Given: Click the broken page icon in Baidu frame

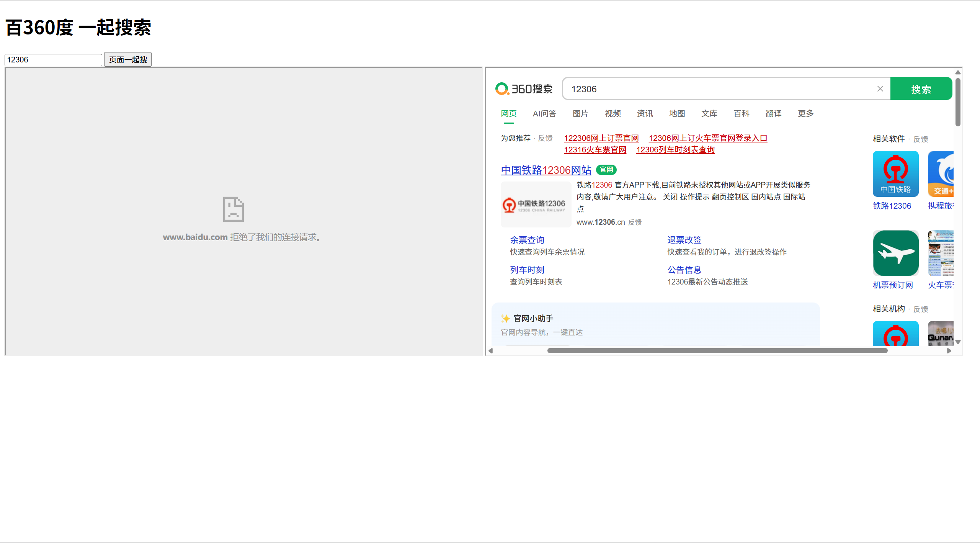Looking at the screenshot, I should coord(233,209).
